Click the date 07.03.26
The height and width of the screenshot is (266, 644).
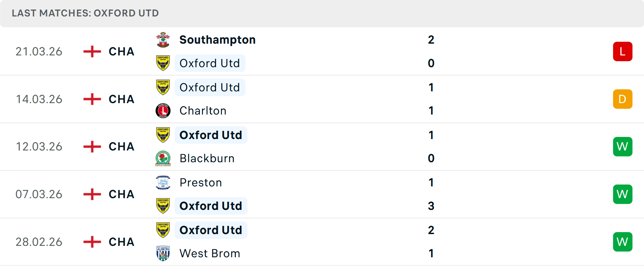tap(39, 194)
